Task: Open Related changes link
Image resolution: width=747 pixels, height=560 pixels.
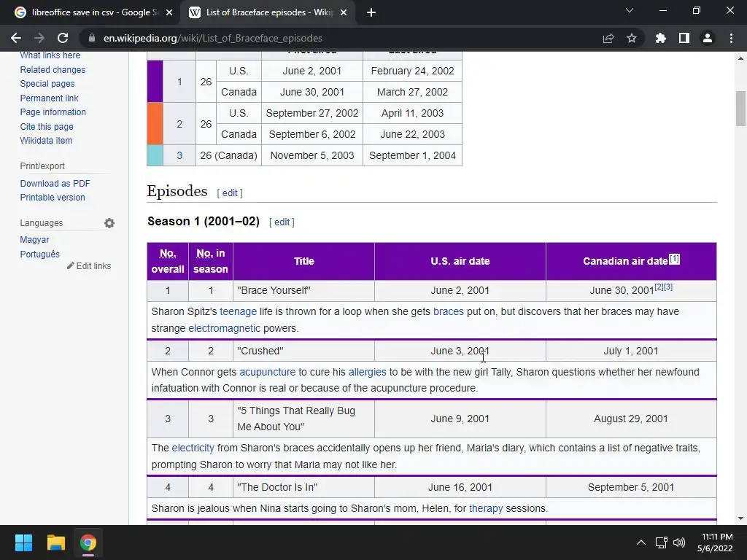Action: click(53, 69)
